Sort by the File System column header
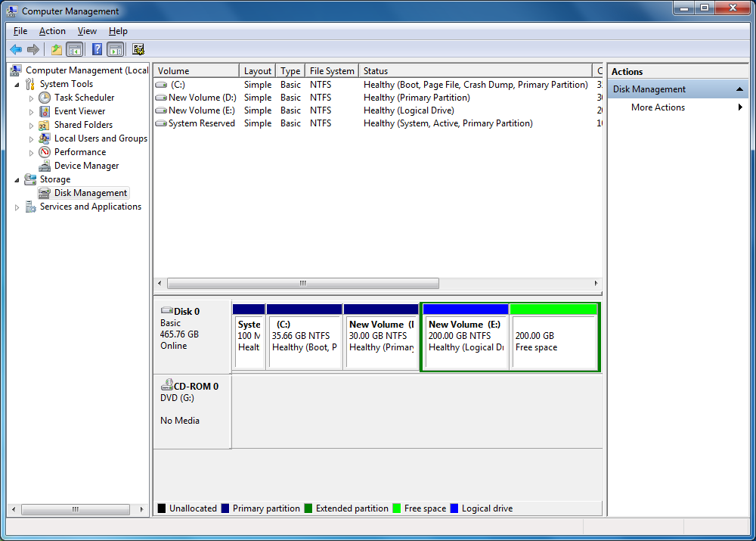 point(332,71)
